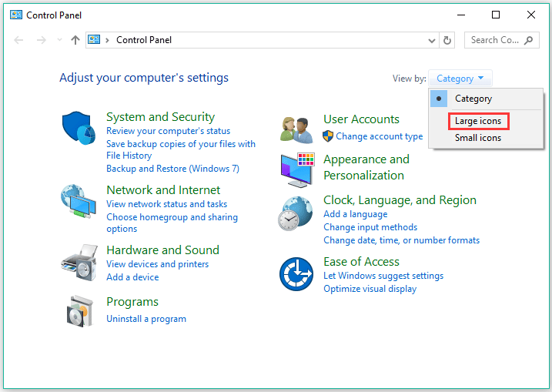Click the System and Security shield icon
This screenshot has height=392, width=552.
(79, 128)
